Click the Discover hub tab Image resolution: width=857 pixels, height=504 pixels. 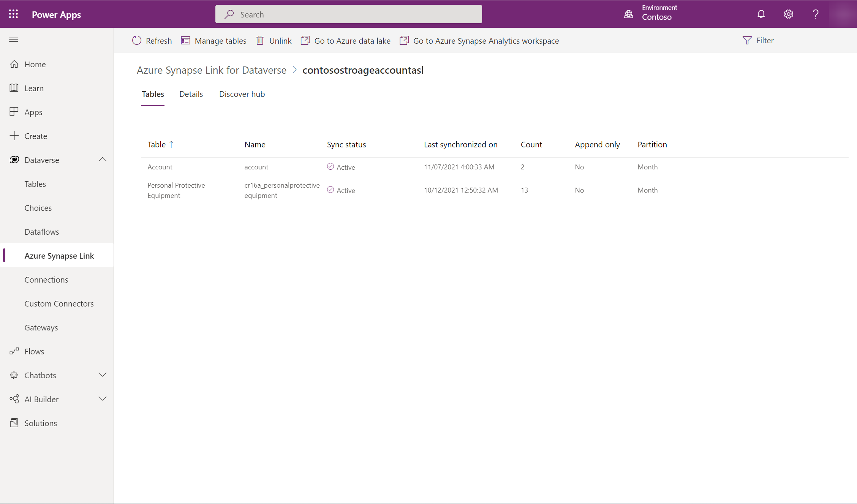click(x=242, y=93)
